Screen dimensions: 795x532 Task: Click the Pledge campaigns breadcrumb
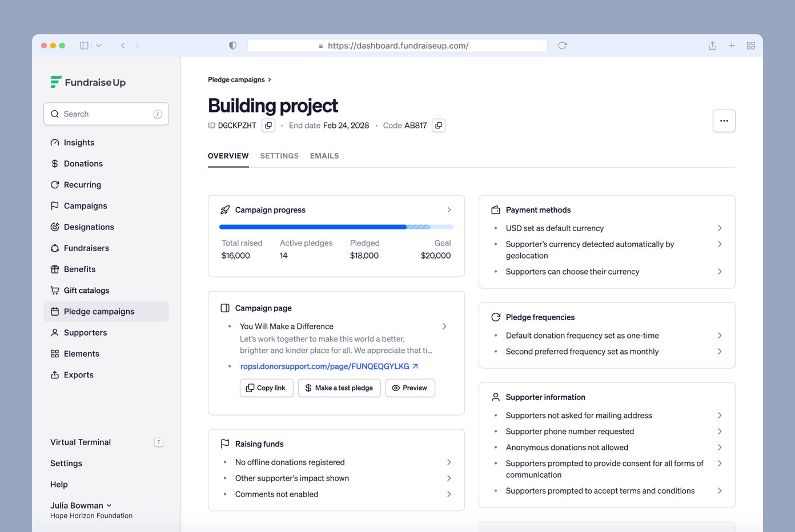(236, 80)
